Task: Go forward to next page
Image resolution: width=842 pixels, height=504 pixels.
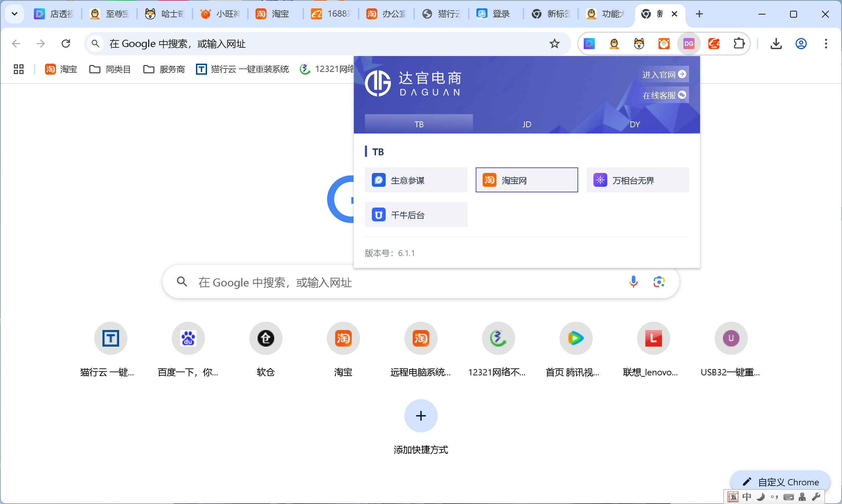Action: [x=41, y=44]
